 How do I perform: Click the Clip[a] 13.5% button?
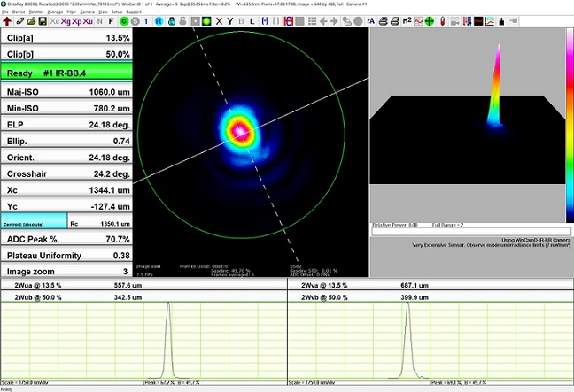click(x=66, y=39)
